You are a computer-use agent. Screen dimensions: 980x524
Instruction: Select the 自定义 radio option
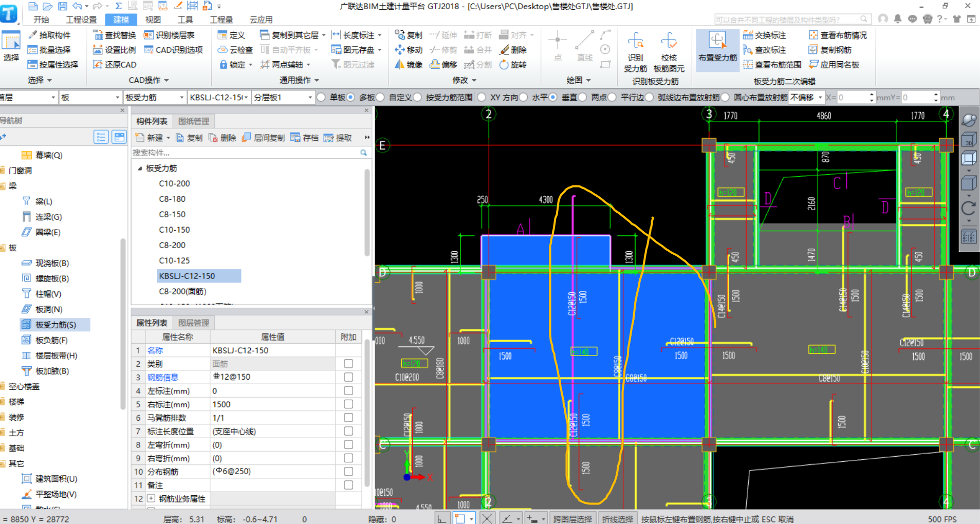(x=380, y=97)
